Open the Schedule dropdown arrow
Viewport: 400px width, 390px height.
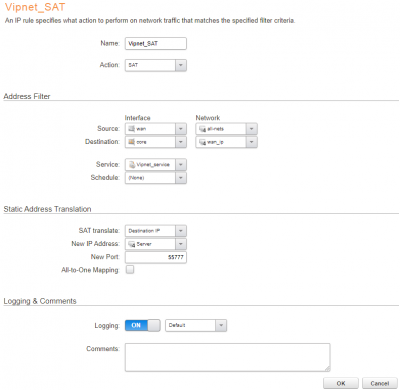tap(181, 178)
